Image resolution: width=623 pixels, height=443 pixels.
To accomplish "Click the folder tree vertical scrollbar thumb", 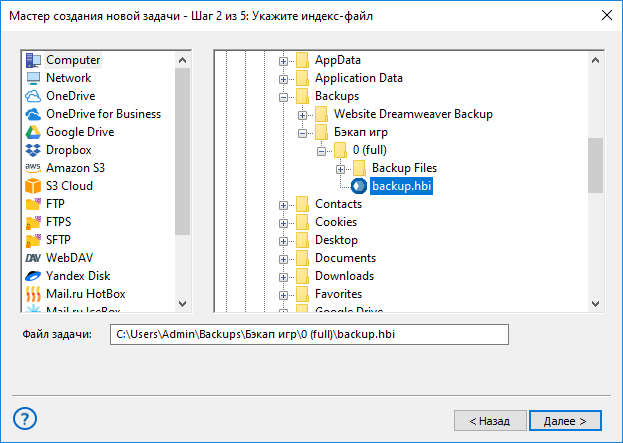I will pos(595,165).
